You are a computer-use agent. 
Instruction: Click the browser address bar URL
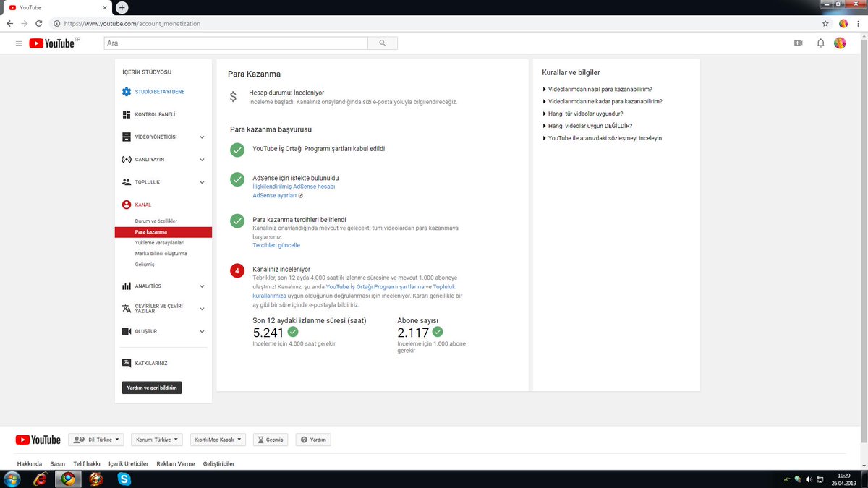coord(132,23)
